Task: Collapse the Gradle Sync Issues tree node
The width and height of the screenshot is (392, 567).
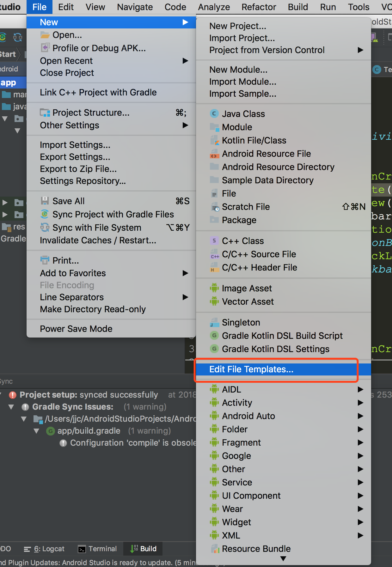Action: pos(11,407)
